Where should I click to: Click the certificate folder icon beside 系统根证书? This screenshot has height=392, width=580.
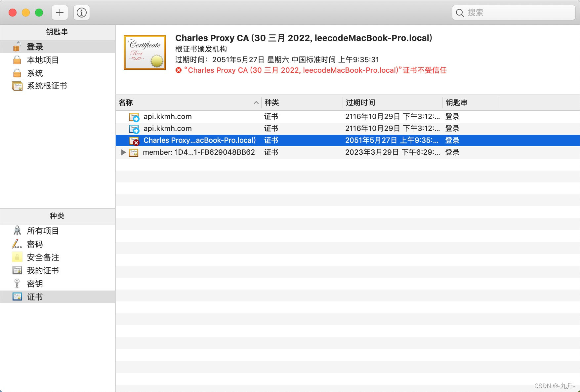[17, 86]
